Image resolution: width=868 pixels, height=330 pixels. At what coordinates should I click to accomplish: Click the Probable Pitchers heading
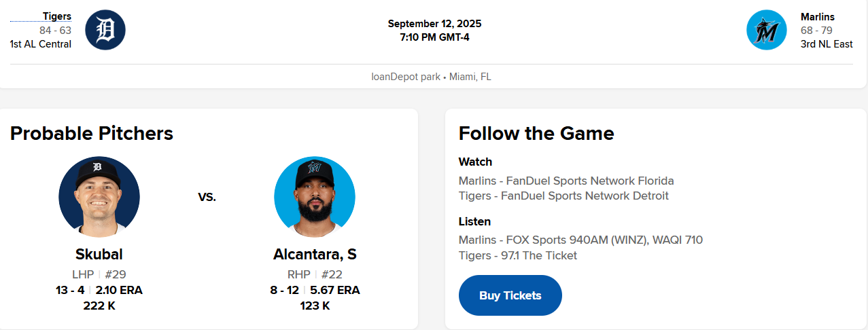click(x=92, y=133)
